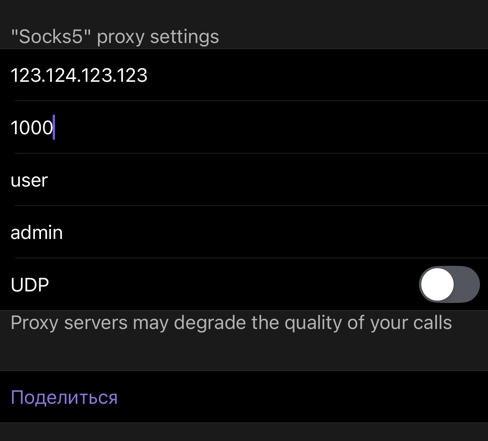Click the proxy servers call quality notice
Screen dimensions: 488x441
(231, 323)
